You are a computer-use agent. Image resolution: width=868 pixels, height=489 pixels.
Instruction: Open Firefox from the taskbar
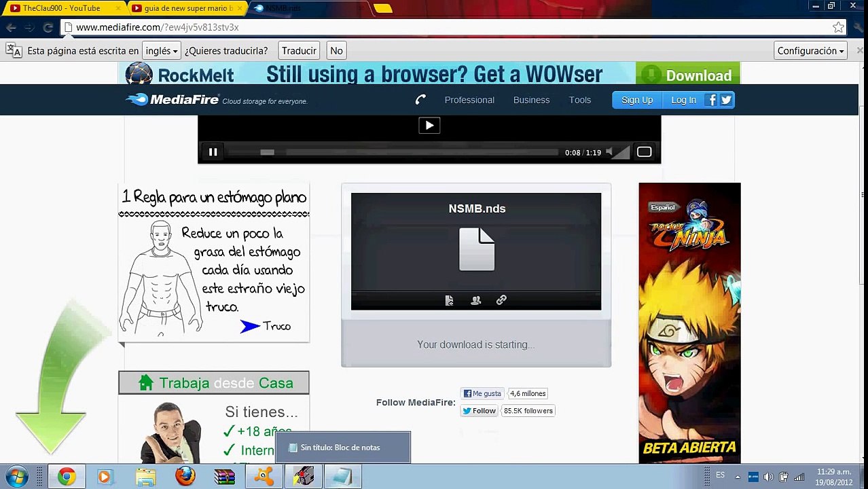[185, 477]
